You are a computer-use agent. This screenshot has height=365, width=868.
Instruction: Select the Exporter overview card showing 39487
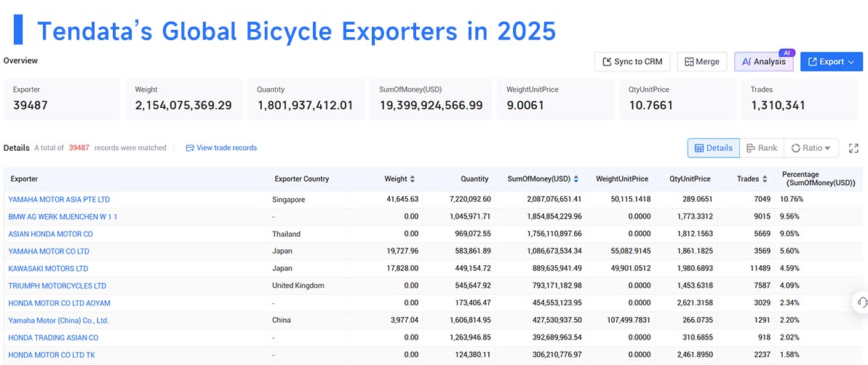click(x=62, y=99)
